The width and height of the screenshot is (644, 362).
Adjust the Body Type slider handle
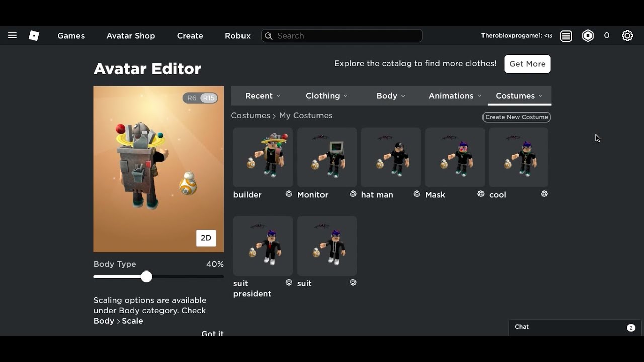146,277
